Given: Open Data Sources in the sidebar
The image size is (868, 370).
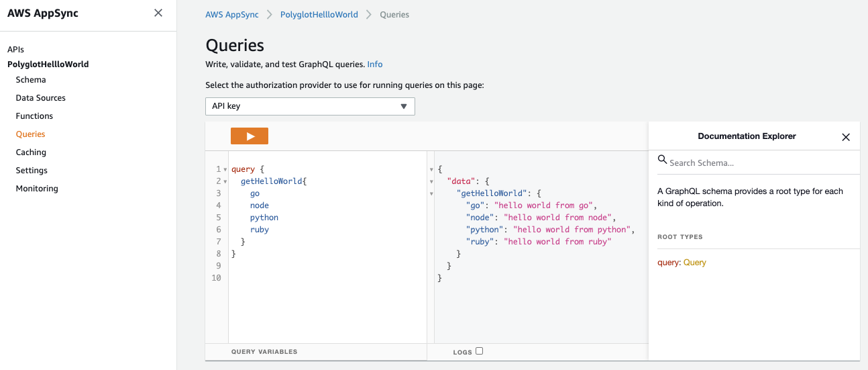Looking at the screenshot, I should (41, 98).
